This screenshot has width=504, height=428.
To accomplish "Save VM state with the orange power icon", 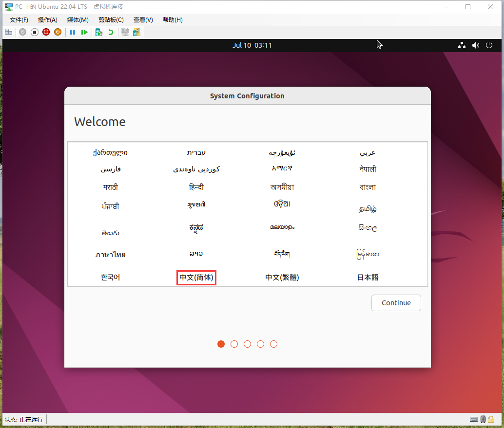I will 58,32.
